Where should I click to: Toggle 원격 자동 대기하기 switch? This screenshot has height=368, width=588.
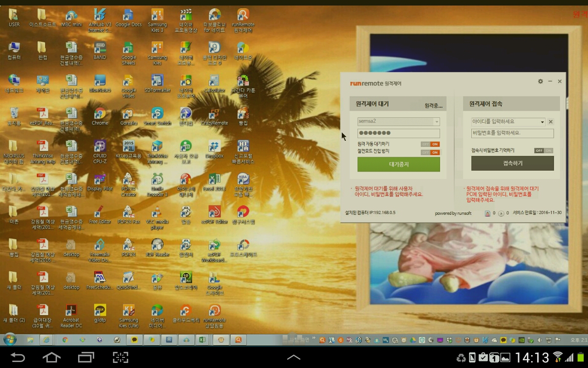[430, 144]
